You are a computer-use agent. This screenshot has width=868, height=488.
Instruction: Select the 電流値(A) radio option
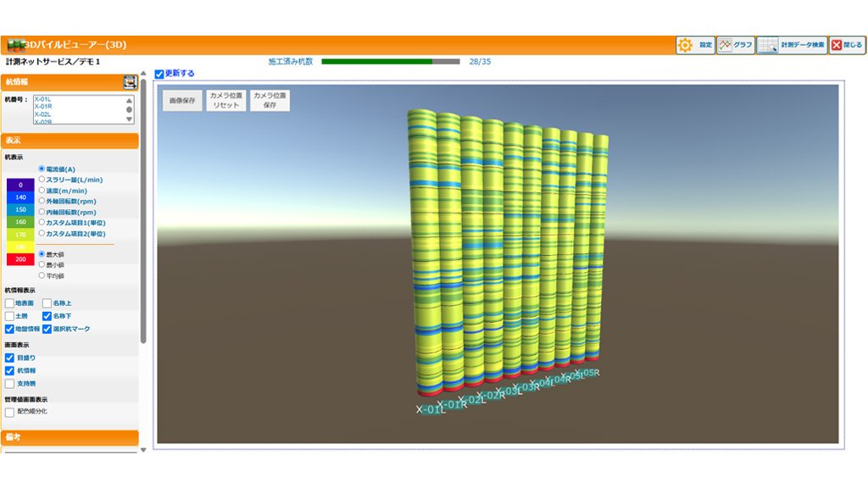click(x=42, y=169)
